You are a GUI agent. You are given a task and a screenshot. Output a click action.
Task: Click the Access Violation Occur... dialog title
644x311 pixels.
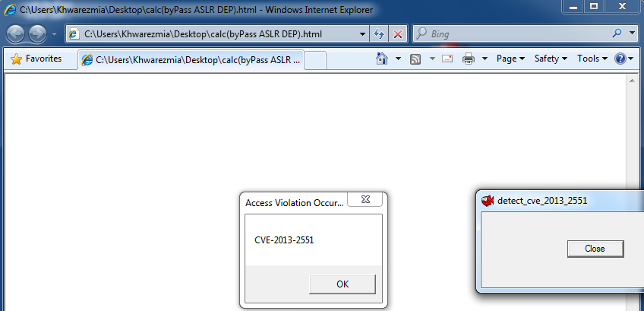point(294,203)
